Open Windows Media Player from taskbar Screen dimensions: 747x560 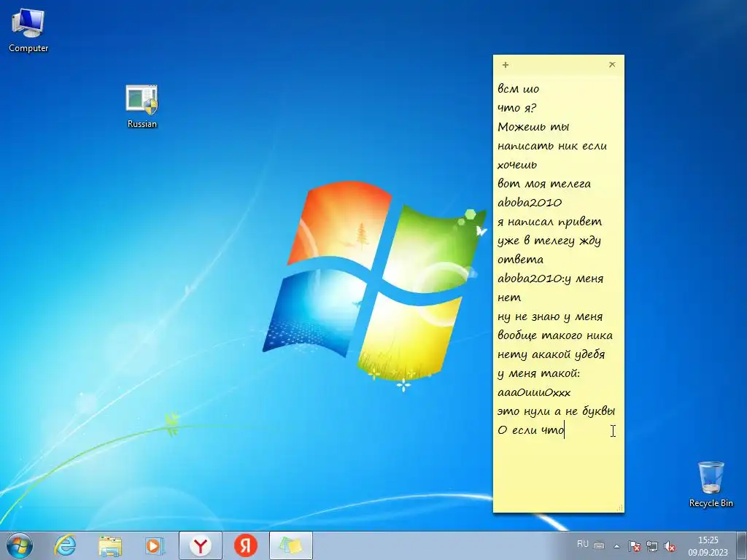155,545
